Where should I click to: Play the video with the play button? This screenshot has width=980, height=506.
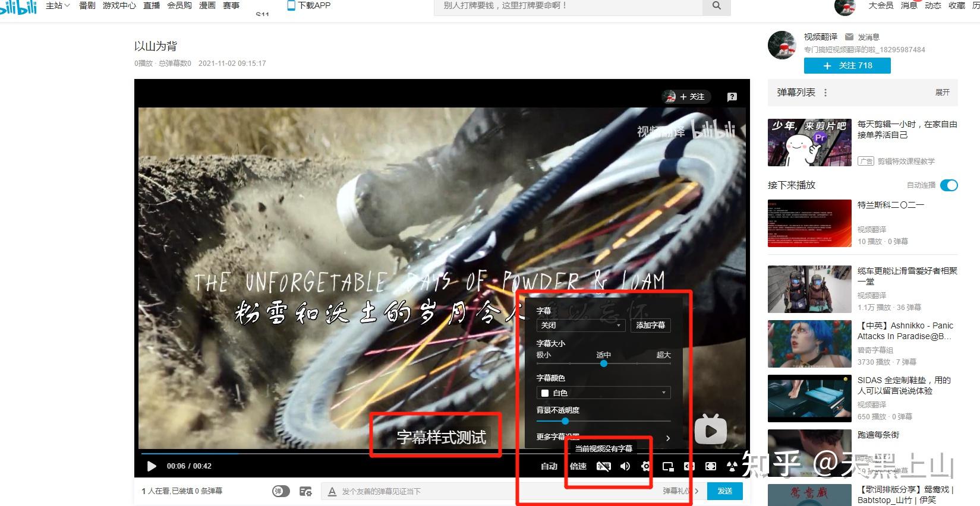(152, 466)
